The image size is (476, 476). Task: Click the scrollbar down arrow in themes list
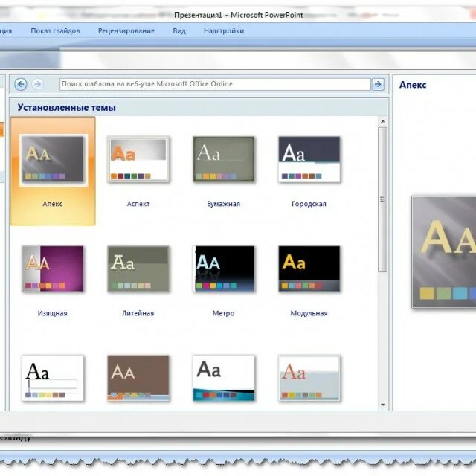coord(383,405)
